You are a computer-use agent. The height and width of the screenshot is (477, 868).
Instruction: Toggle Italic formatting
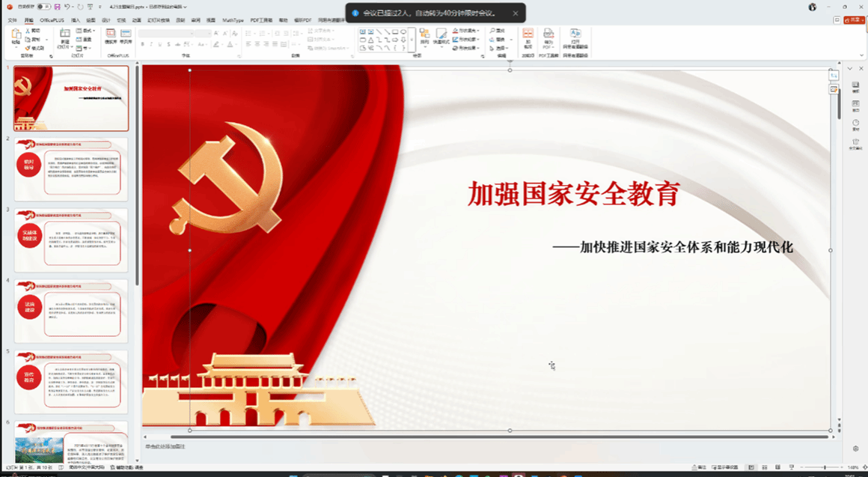click(x=151, y=44)
